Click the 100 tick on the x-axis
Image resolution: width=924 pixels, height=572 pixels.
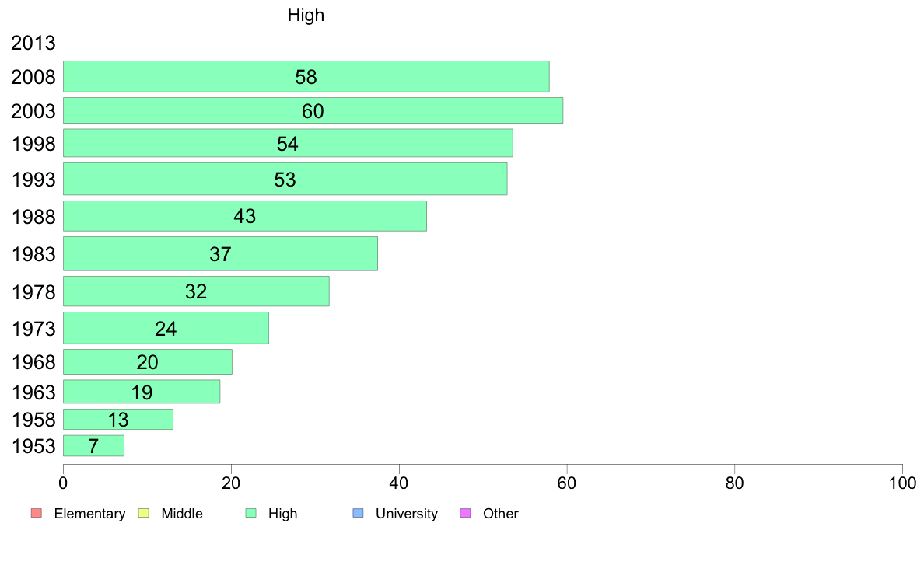point(902,483)
